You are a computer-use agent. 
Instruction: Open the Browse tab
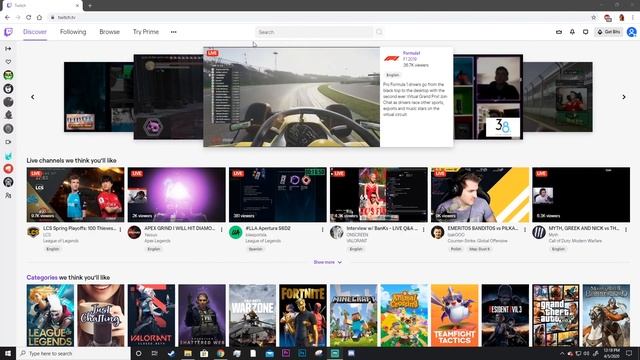point(109,32)
